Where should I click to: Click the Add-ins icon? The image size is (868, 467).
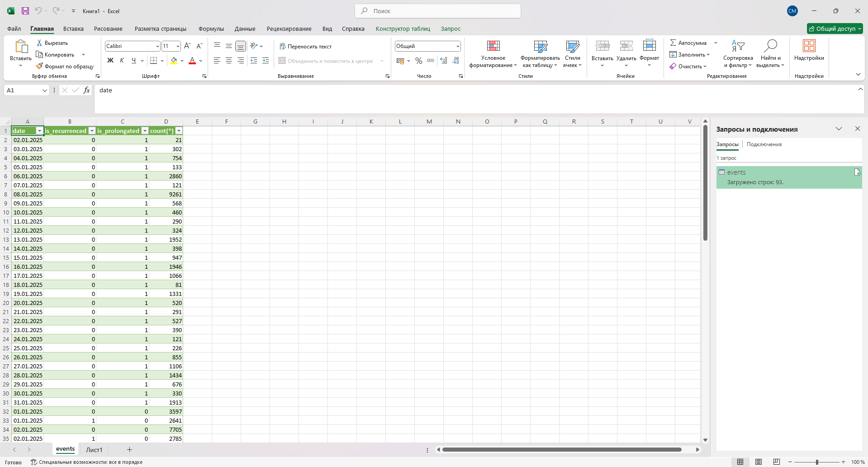click(809, 46)
